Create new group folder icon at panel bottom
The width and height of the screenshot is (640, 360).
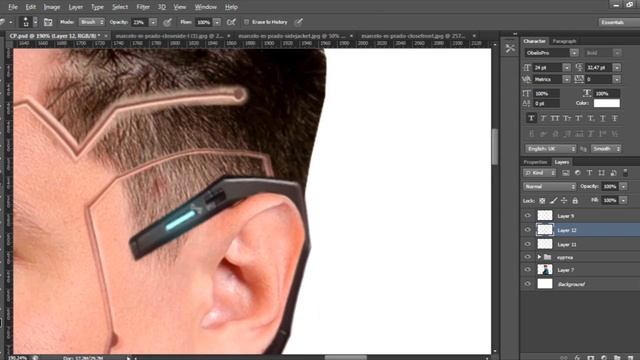[x=617, y=357]
